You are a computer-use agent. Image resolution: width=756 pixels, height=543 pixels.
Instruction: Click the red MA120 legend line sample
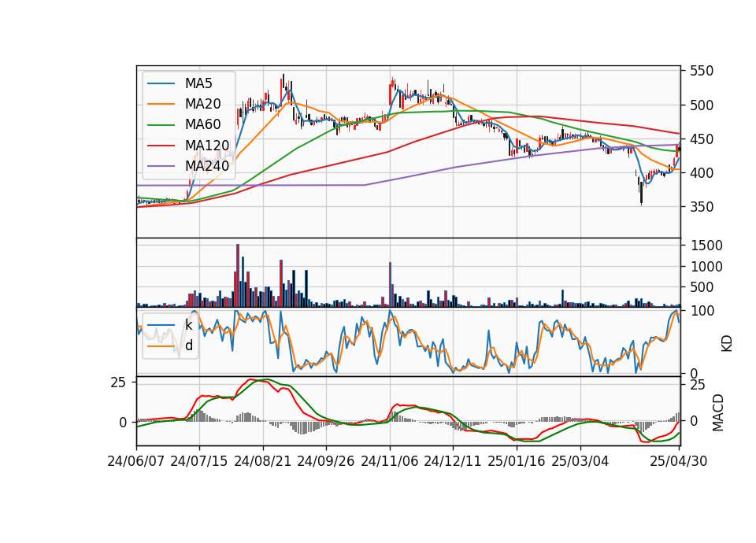(161, 146)
